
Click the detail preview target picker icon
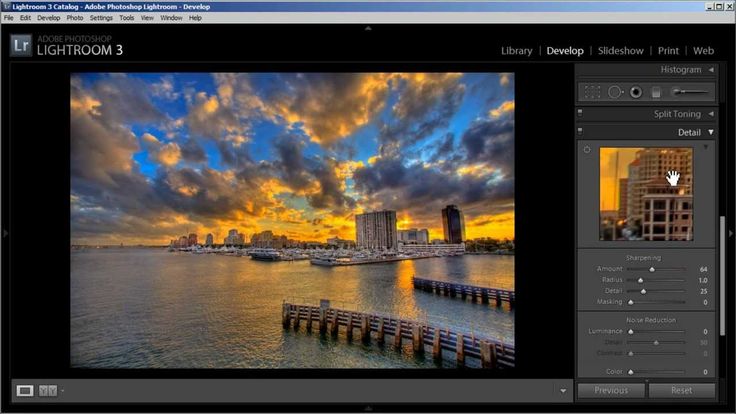click(587, 150)
